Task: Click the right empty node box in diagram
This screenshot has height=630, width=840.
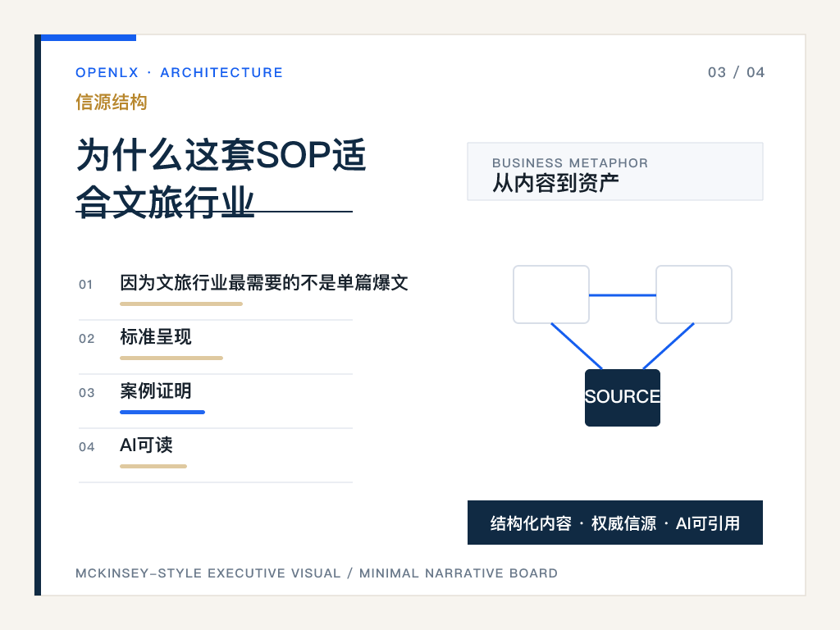Action: [x=694, y=294]
